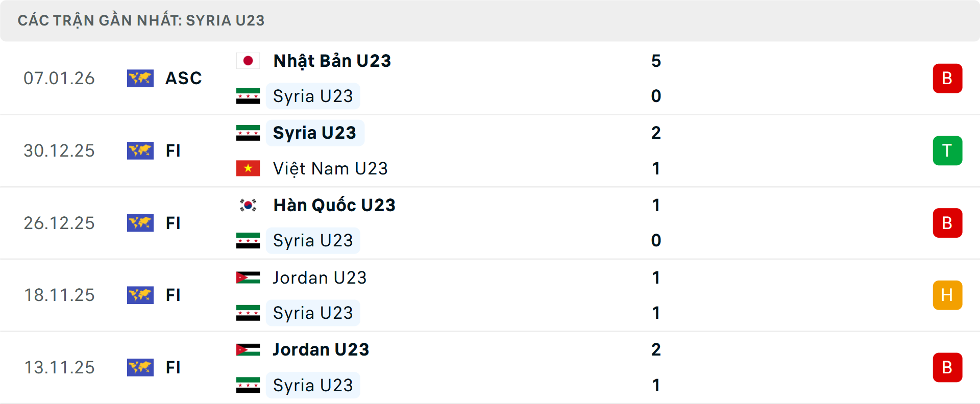980x404 pixels.
Task: Click the green T win badge
Action: pos(947,150)
